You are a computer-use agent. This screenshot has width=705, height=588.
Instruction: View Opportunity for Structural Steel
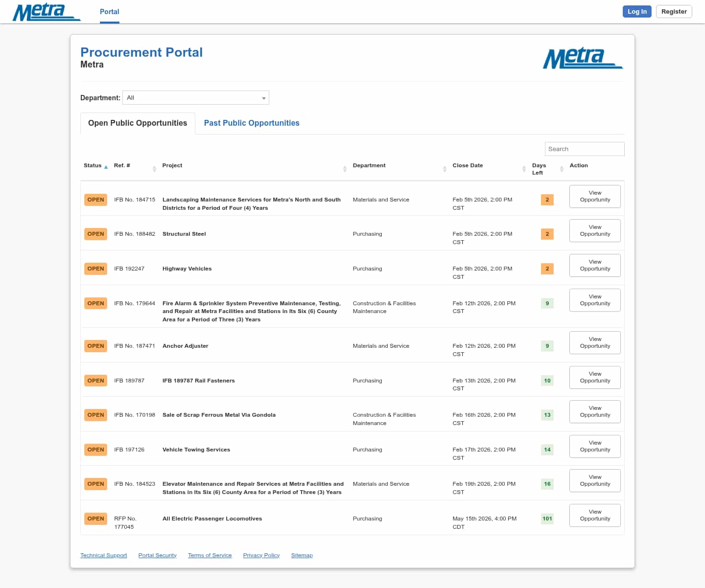[595, 230]
